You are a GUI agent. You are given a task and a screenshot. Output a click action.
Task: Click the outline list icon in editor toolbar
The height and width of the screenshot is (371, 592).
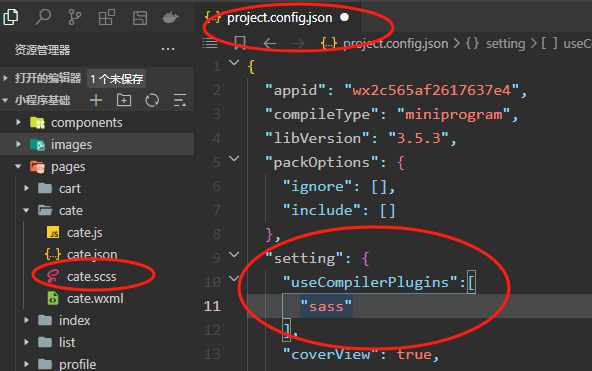210,43
